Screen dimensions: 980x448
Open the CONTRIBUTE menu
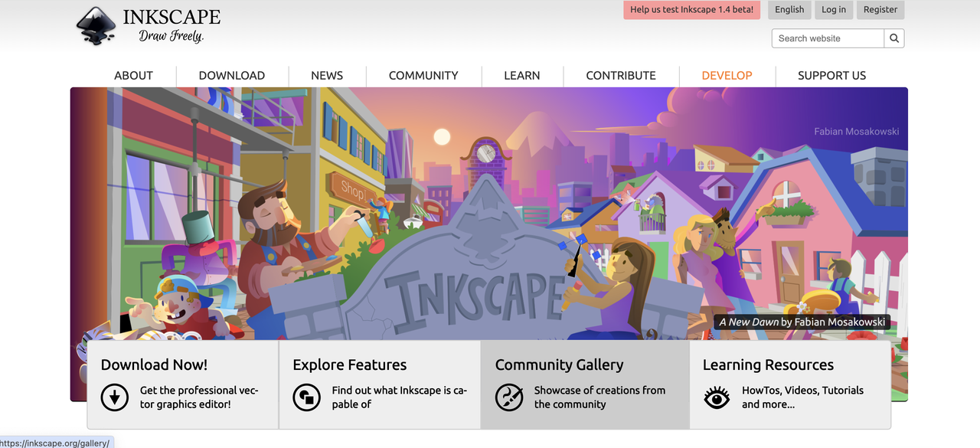tap(621, 75)
